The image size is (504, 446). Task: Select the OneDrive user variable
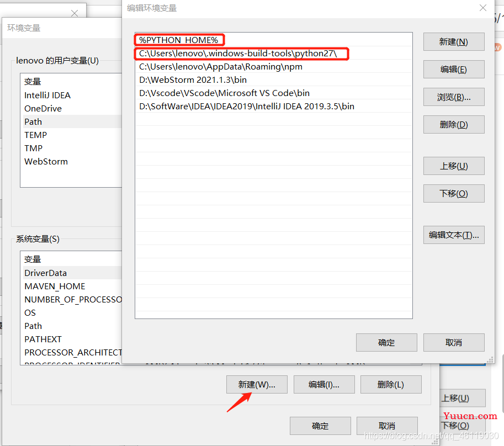click(71, 108)
